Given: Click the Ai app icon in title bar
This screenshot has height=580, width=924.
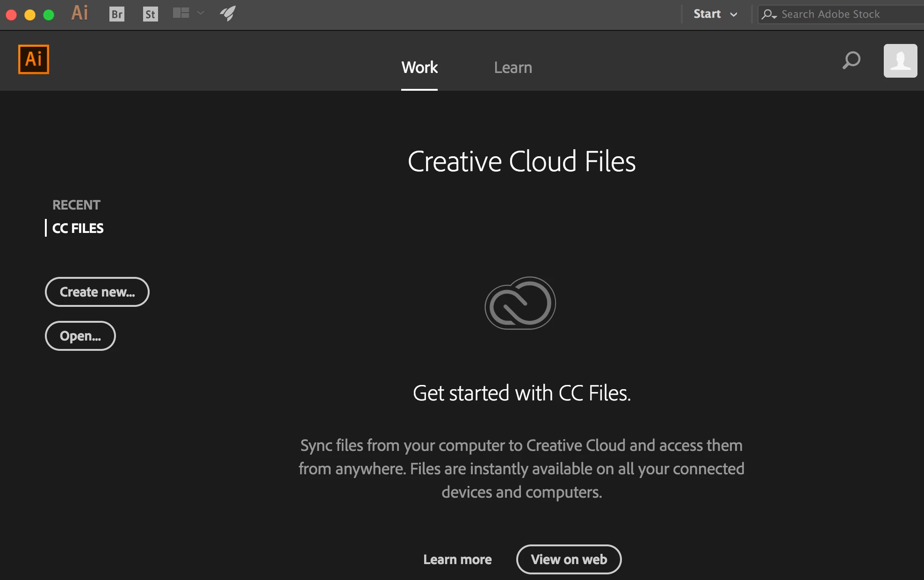Looking at the screenshot, I should point(80,13).
